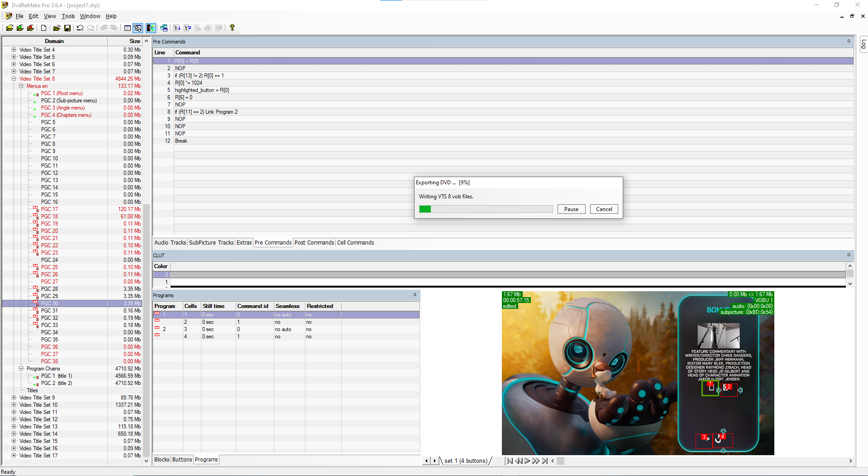The height and width of the screenshot is (476, 868).
Task: Collapse the Menus en branch
Action: [21, 86]
